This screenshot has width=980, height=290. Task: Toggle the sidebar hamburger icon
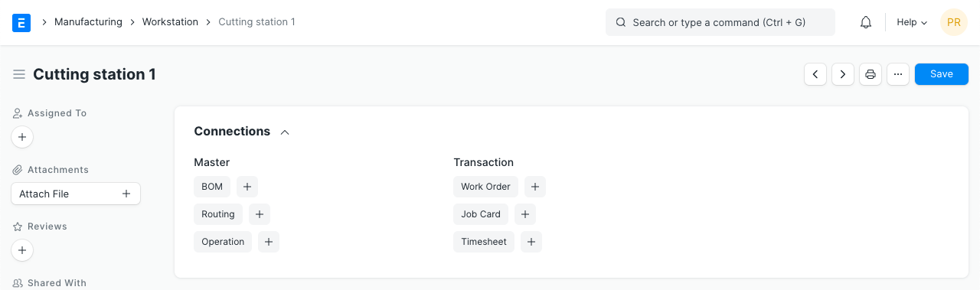(19, 74)
